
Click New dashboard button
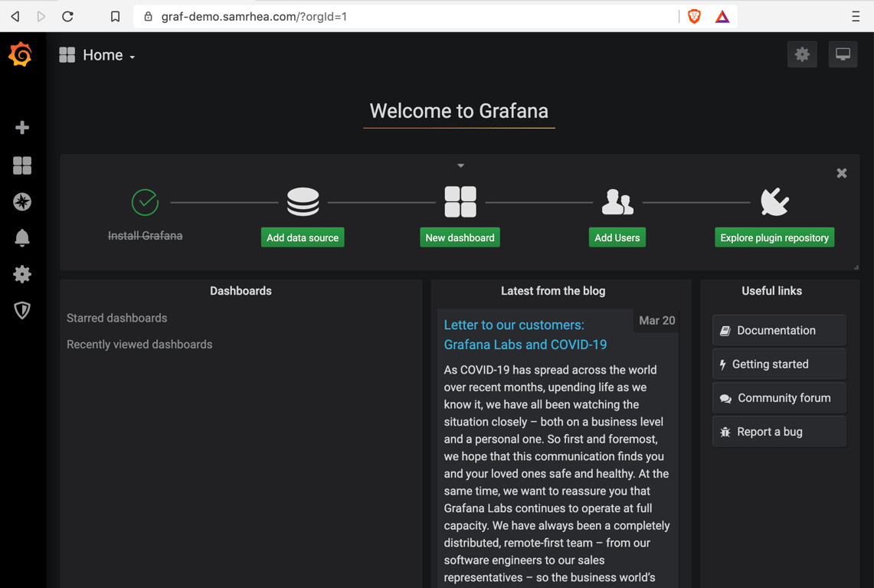coord(460,237)
